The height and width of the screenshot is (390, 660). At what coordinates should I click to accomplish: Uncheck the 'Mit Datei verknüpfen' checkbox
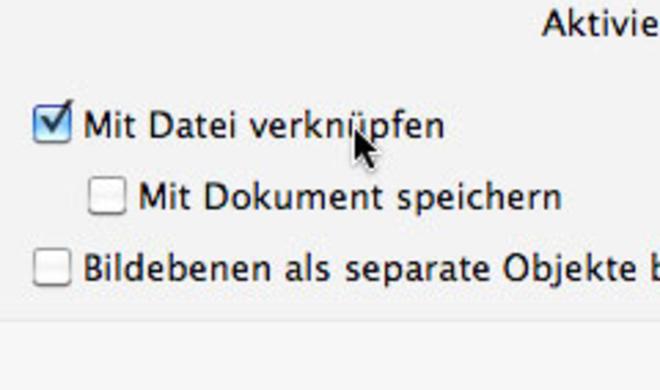coord(52,124)
